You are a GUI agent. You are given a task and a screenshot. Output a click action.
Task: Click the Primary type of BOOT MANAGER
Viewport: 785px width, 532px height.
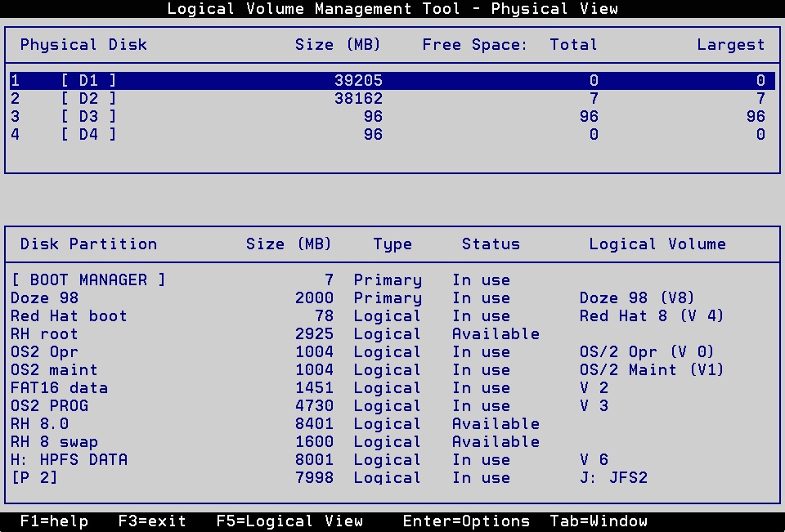(x=388, y=280)
